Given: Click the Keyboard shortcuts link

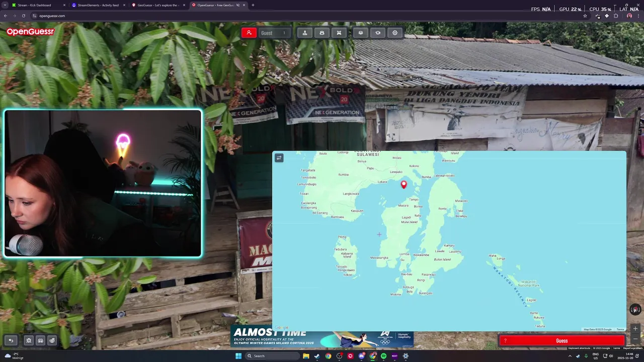Looking at the screenshot, I should (579, 348).
